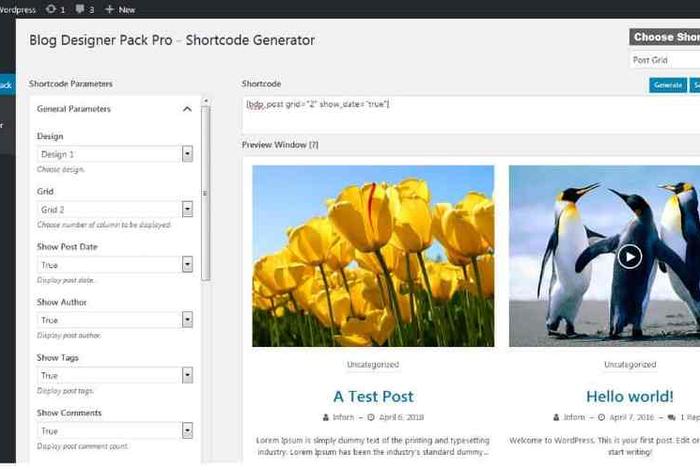The image size is (700, 470).
Task: Open the Show Tags dropdown
Action: tap(115, 375)
